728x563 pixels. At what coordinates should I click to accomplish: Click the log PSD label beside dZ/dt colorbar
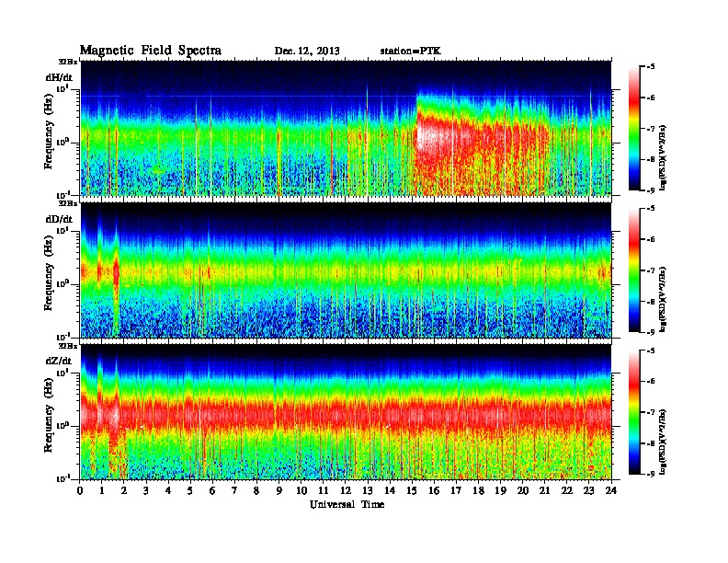[664, 441]
